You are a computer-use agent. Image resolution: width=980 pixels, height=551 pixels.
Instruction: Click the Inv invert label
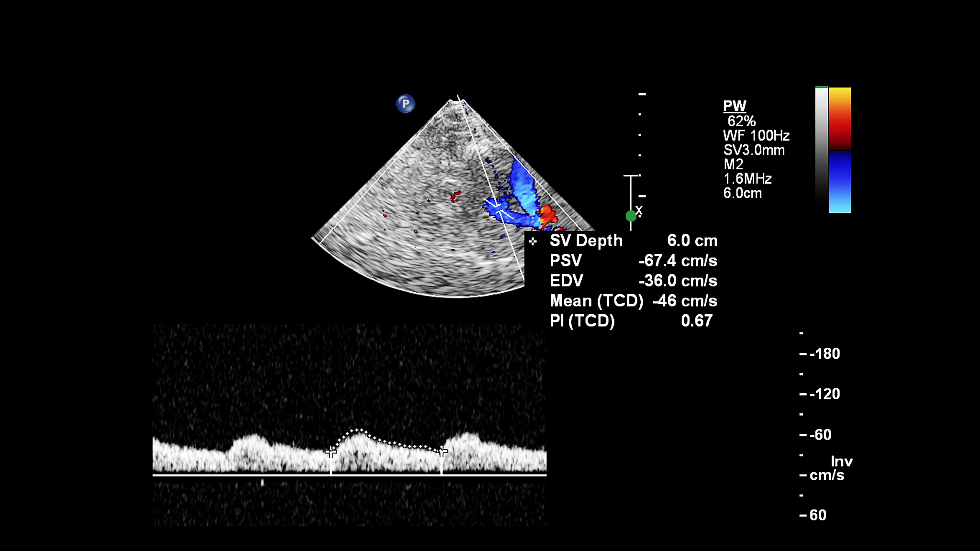841,462
